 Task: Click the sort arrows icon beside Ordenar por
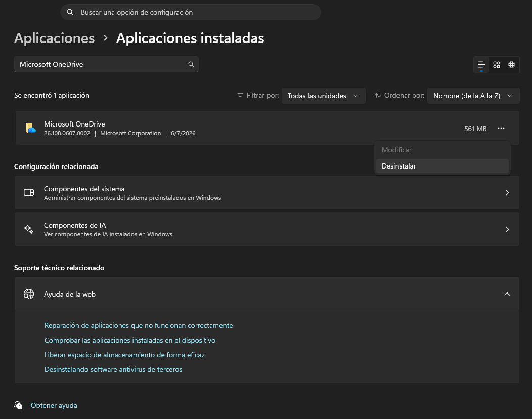[x=378, y=95]
